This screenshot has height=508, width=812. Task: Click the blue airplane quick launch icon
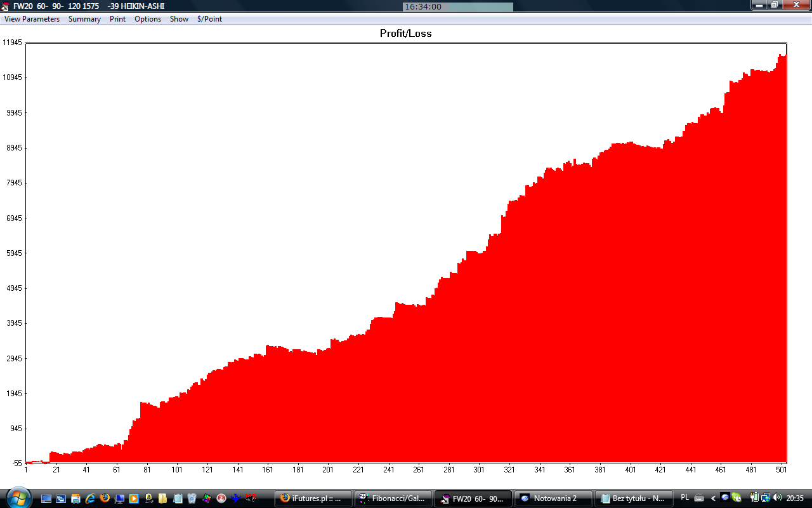pyautogui.click(x=236, y=498)
